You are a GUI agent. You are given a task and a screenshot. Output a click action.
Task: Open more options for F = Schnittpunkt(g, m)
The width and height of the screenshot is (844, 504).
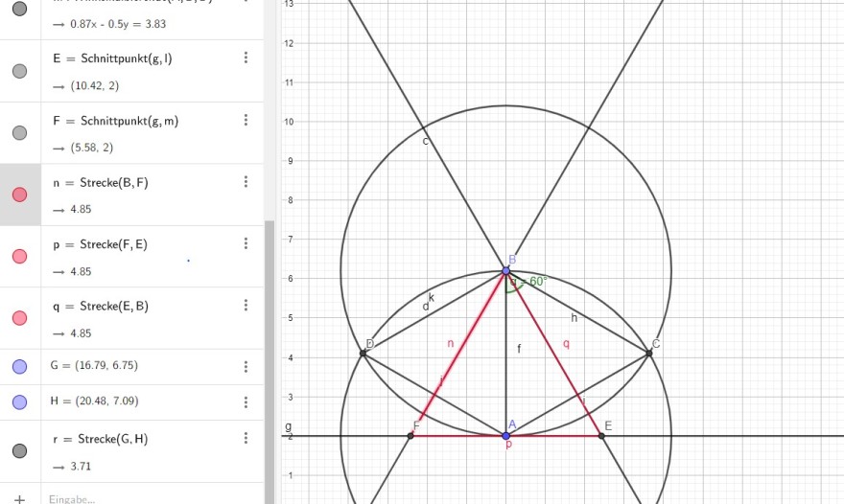(246, 120)
